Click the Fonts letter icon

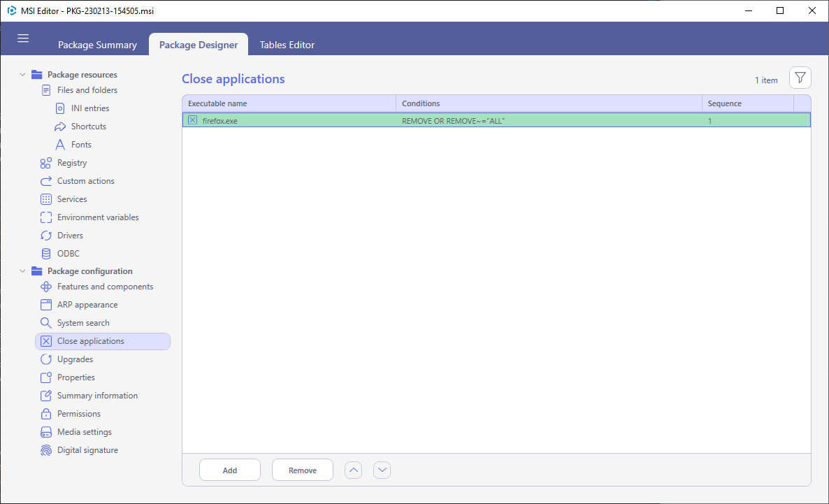[x=60, y=145]
